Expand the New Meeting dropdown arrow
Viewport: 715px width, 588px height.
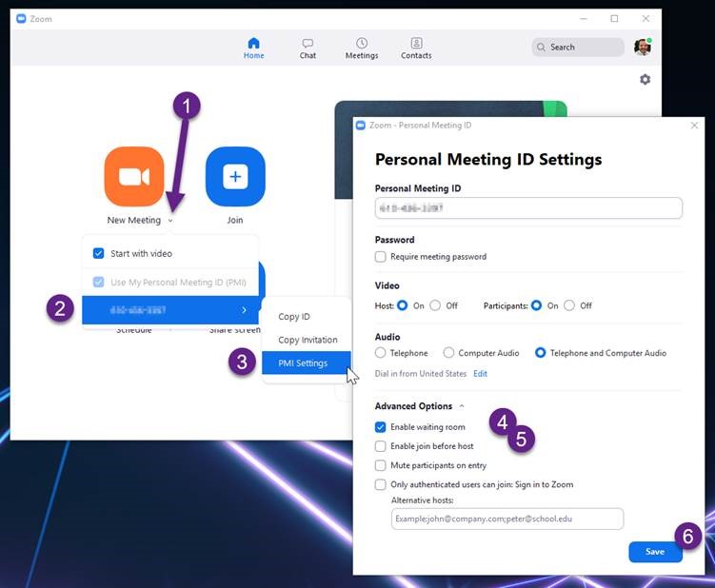tap(170, 221)
